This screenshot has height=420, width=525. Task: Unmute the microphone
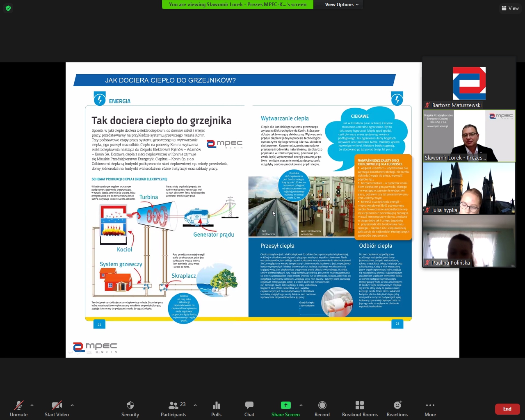click(x=18, y=409)
